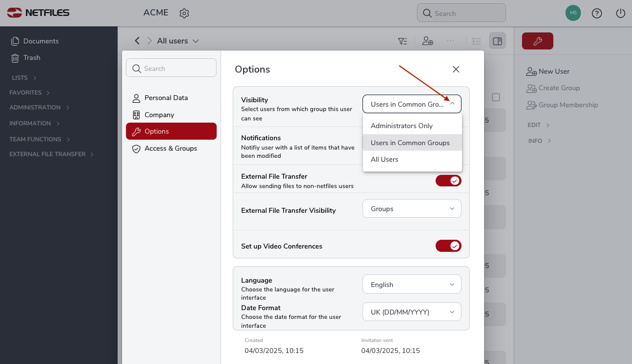Tick the user list checkbox
The image size is (632, 364).
coord(496,97)
